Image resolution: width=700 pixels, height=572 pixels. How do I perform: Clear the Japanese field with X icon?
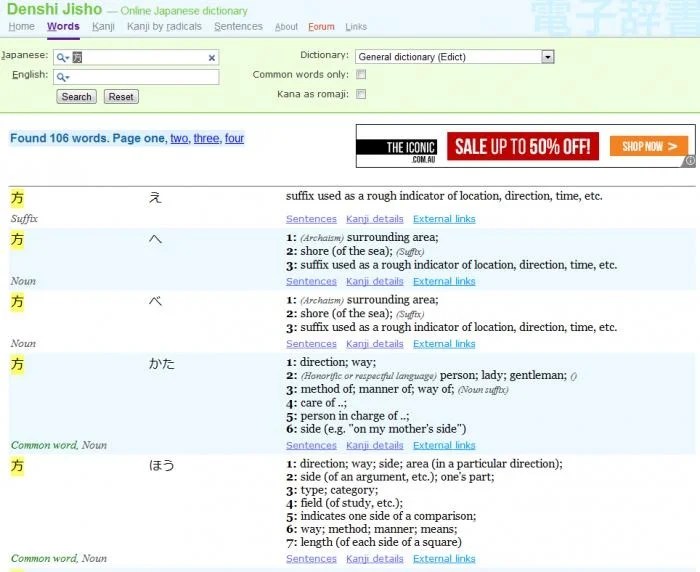[x=212, y=58]
